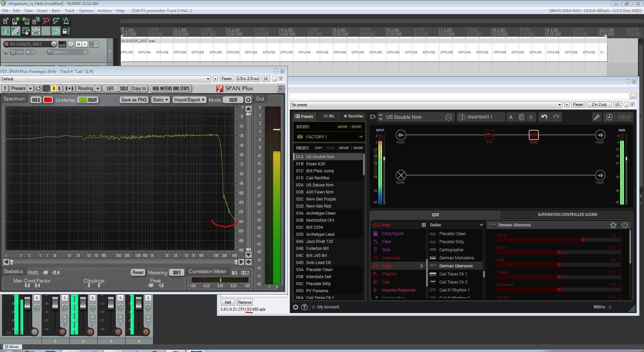Adjust the Drive slider of the amp
This screenshot has height=352, width=644.
pos(583,240)
